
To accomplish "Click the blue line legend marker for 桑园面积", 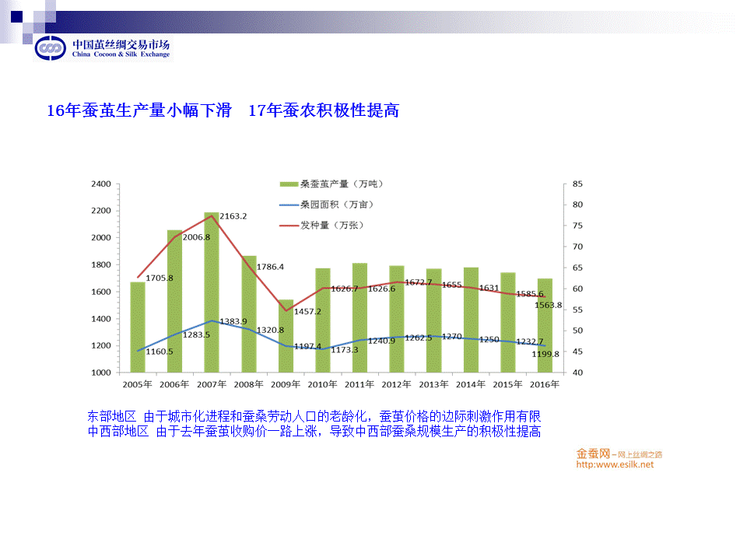I will point(289,205).
